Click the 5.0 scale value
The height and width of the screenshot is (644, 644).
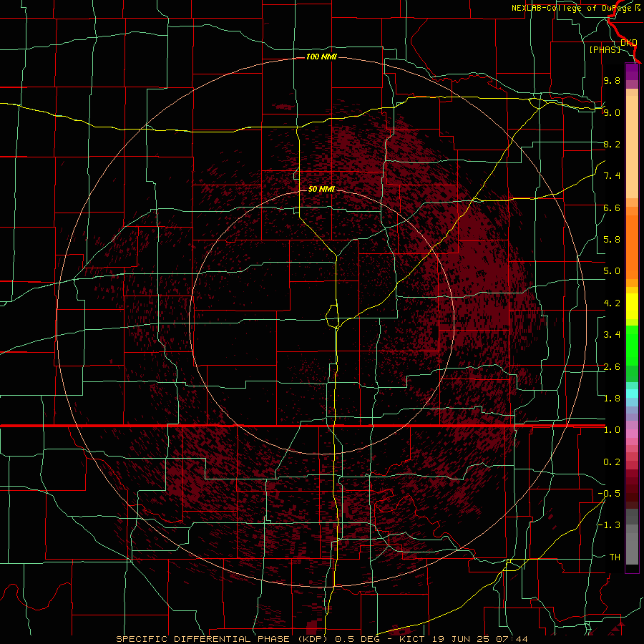612,271
